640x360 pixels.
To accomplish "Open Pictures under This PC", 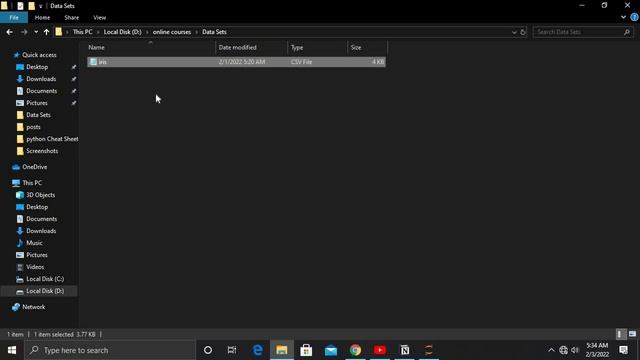I will pos(37,255).
